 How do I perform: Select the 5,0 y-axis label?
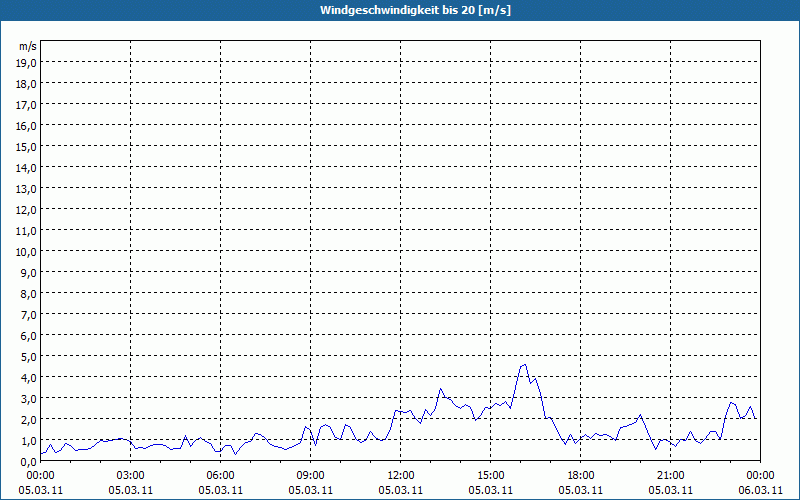[30, 357]
